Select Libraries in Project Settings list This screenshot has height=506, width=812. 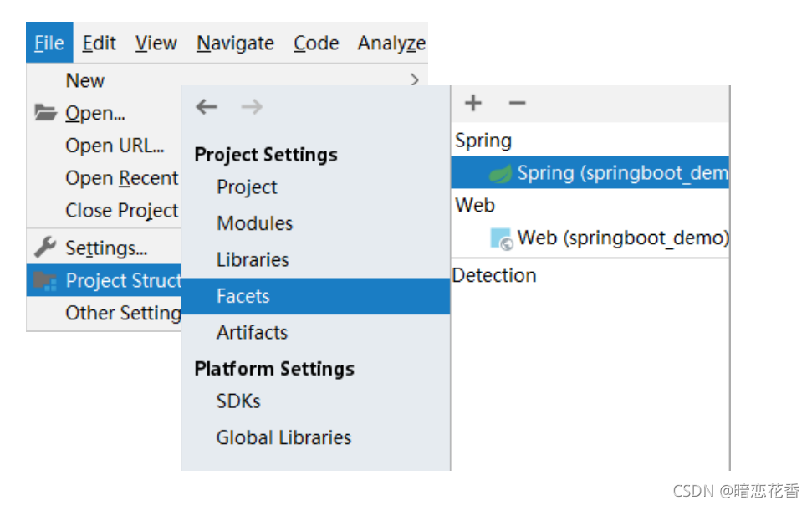[x=253, y=259]
